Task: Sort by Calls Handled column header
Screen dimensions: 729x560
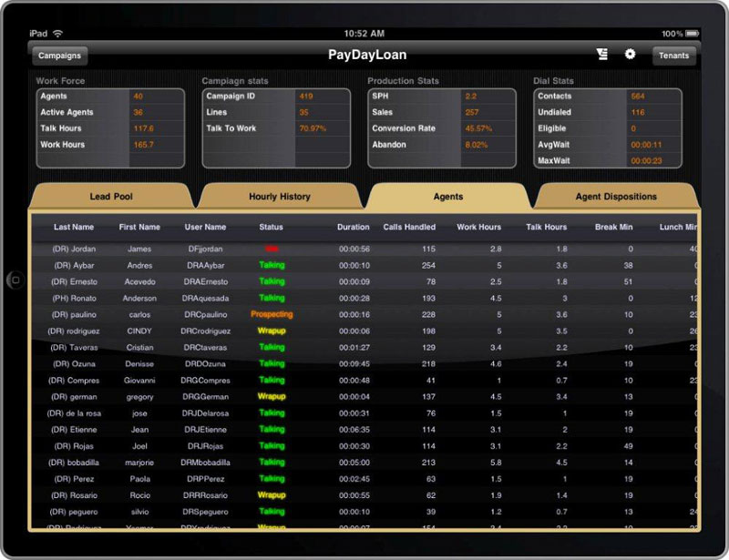Action: pos(409,227)
